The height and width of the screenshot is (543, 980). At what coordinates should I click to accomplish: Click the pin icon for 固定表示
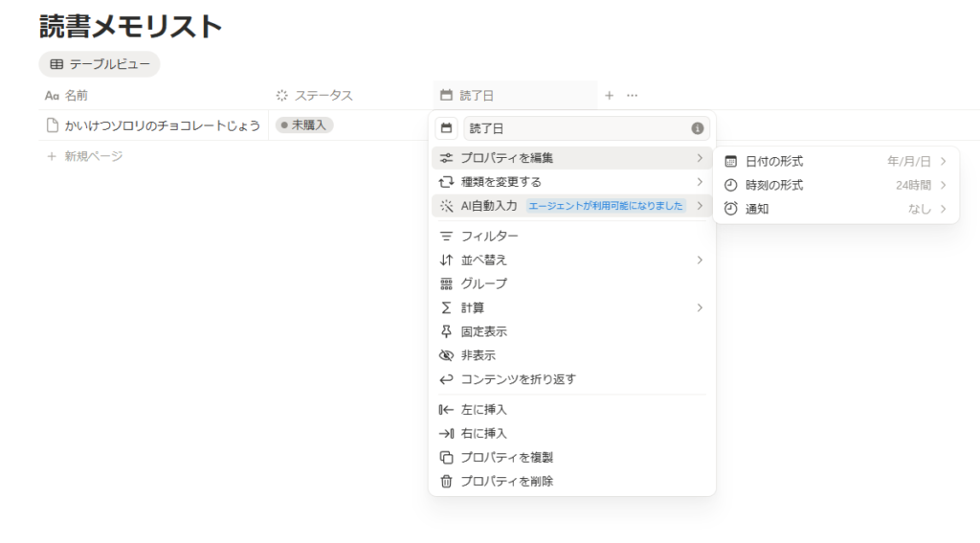446,331
